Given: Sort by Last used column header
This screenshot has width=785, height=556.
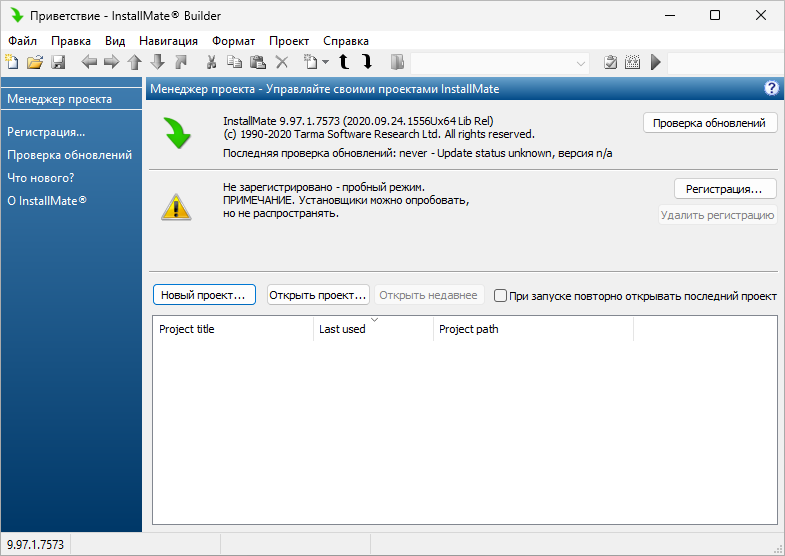Looking at the screenshot, I should click(x=373, y=329).
